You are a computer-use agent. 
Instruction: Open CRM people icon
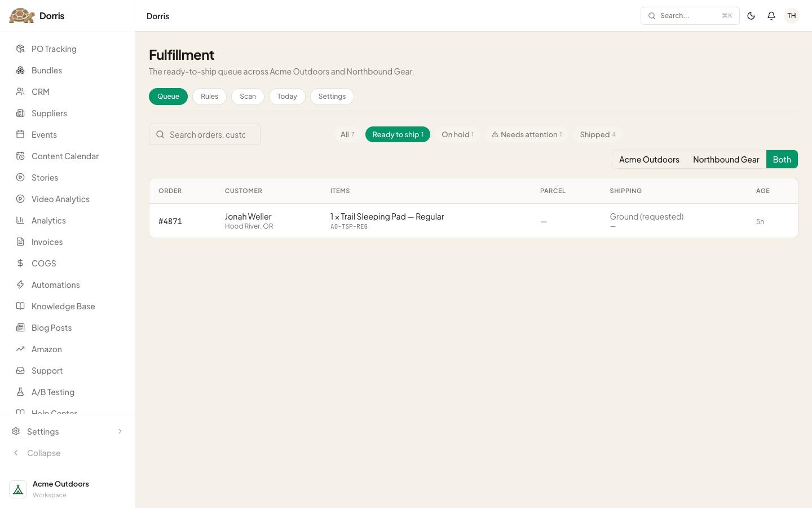(x=20, y=92)
